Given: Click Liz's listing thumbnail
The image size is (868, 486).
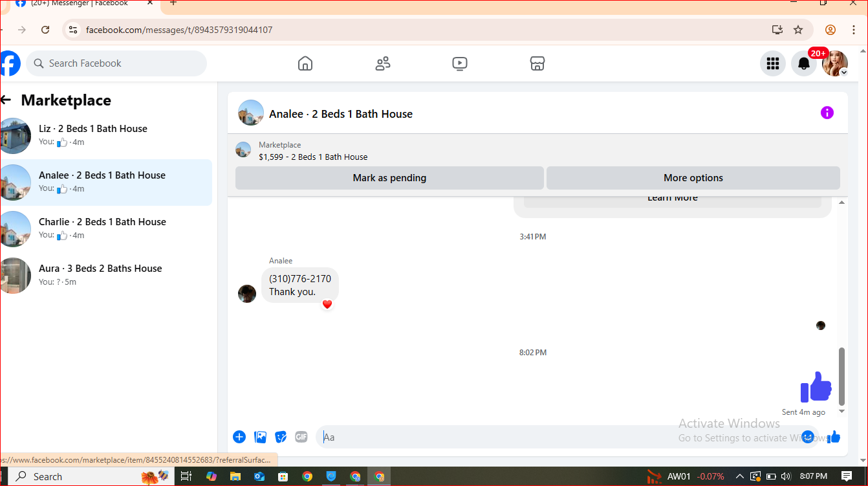Looking at the screenshot, I should (x=15, y=136).
